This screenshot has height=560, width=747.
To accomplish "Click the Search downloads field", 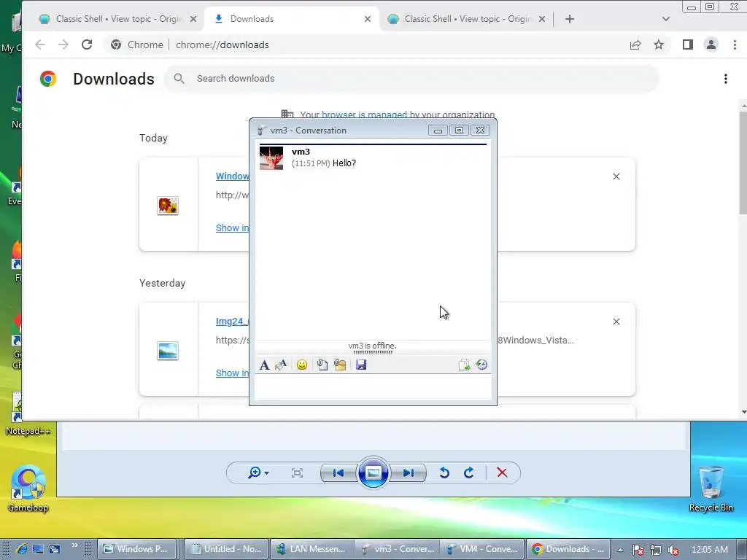I will (x=411, y=79).
